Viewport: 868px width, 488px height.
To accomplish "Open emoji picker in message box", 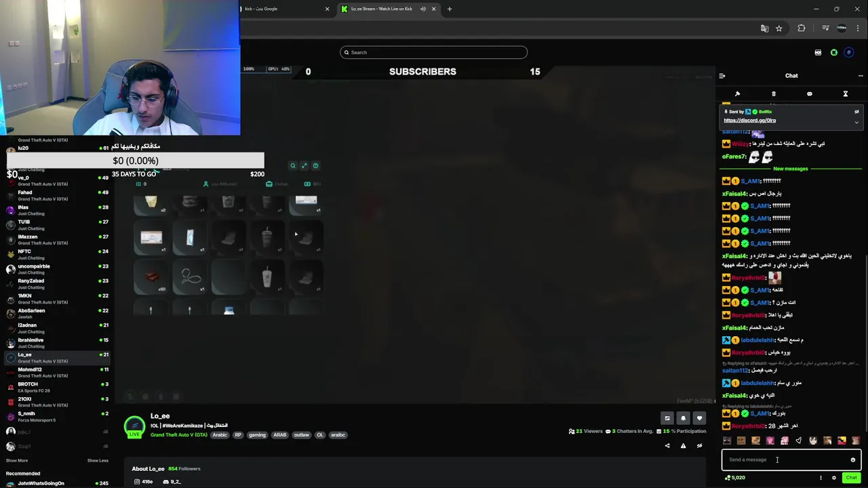I will coord(853,460).
